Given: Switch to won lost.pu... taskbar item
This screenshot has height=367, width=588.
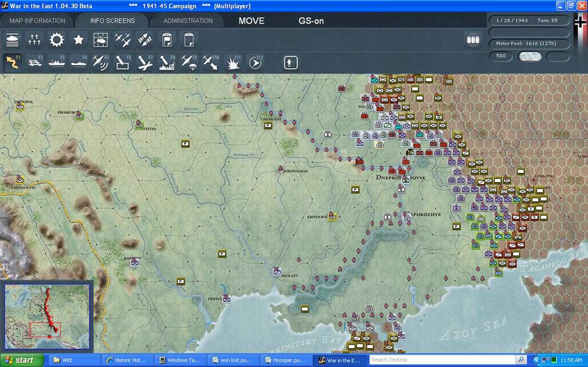Looking at the screenshot, I should coord(233,360).
